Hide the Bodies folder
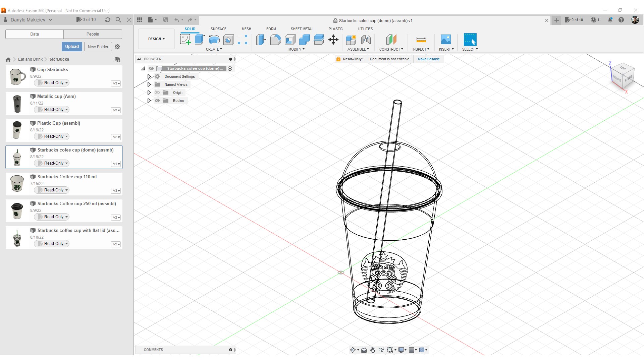 pyautogui.click(x=157, y=101)
